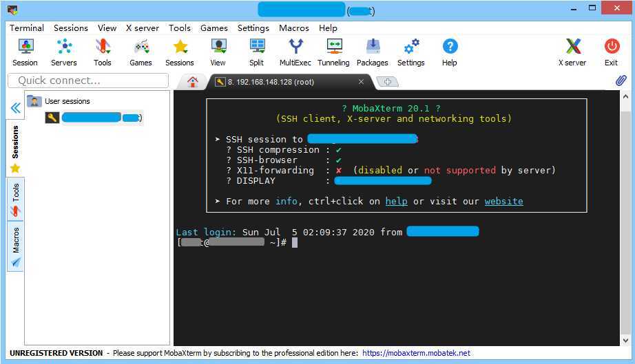635x364 pixels.
Task: Open the Tools menu in menu bar
Action: [179, 28]
